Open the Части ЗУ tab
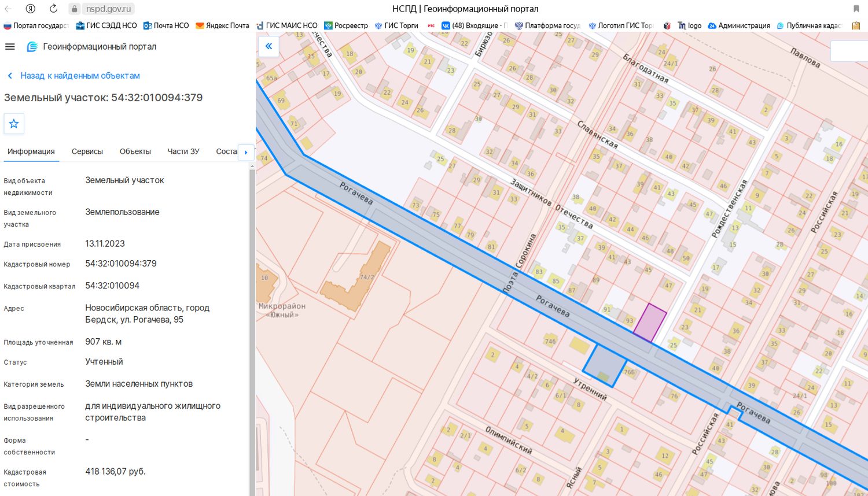868x496 pixels. point(183,151)
